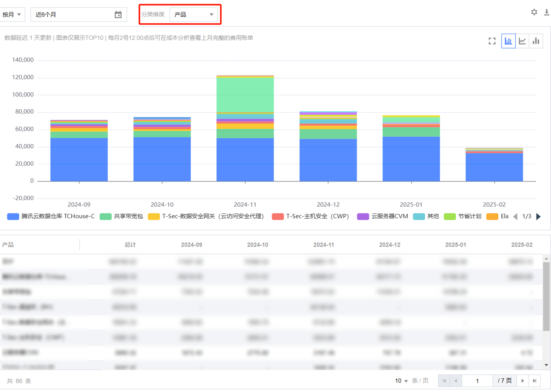Go to next legend page arrow
The height and width of the screenshot is (392, 551).
(539, 216)
